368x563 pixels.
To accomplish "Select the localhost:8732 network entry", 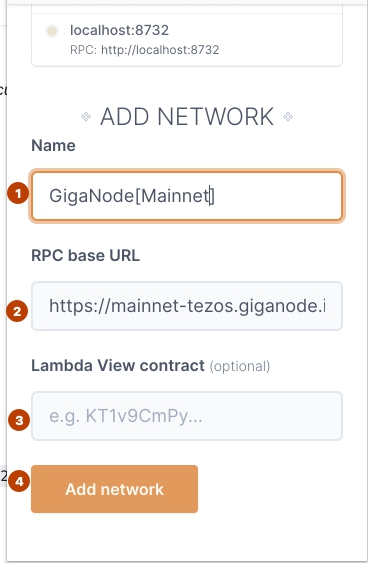I will [187, 39].
